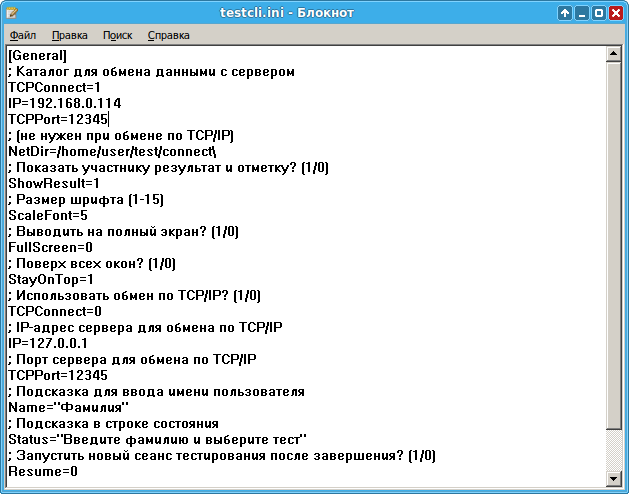Click comment IP-адрес сервера для обмена по TCP/IP
Screen dimensions: 629x494
145,327
